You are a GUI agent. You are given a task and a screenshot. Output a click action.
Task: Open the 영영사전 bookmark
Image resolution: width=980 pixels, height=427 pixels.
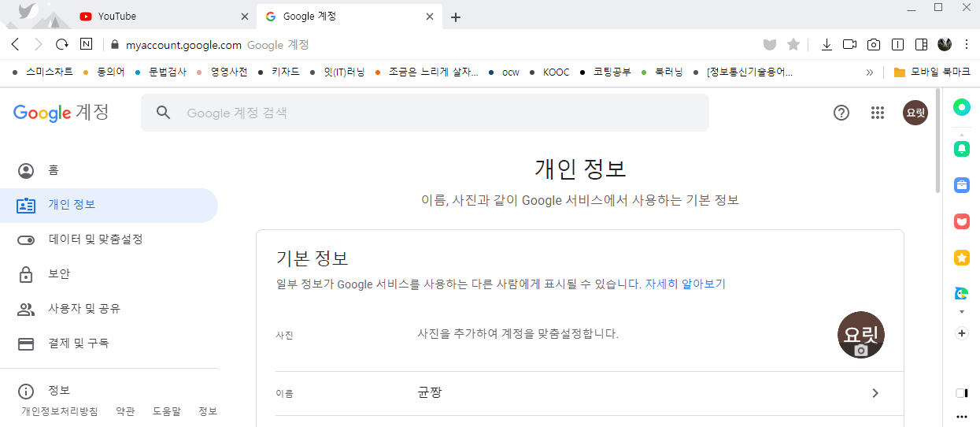coord(222,72)
